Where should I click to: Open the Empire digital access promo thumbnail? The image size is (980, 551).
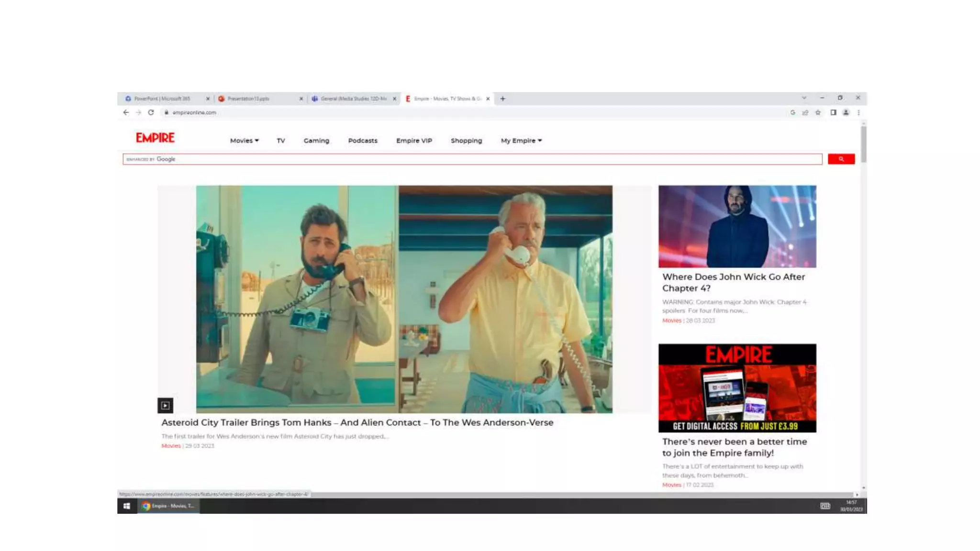(737, 388)
